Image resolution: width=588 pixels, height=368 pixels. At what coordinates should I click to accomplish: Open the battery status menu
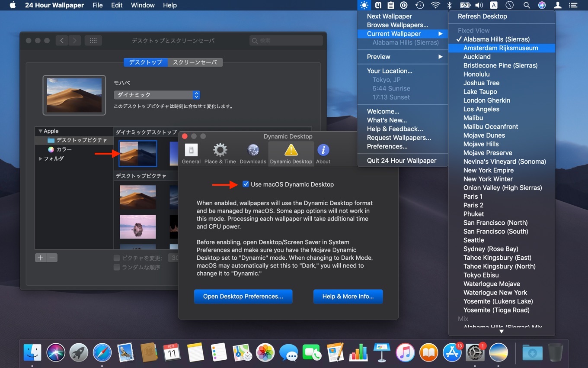465,5
